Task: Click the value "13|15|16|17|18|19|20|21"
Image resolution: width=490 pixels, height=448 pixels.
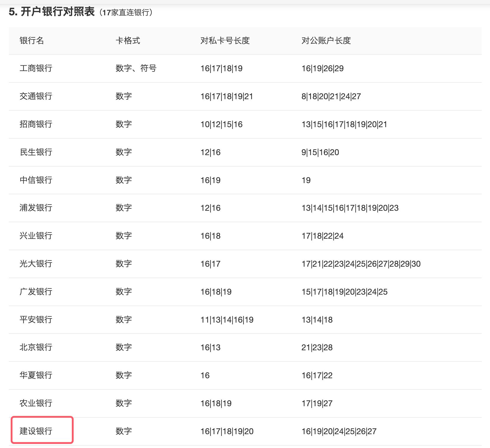Action: point(344,125)
